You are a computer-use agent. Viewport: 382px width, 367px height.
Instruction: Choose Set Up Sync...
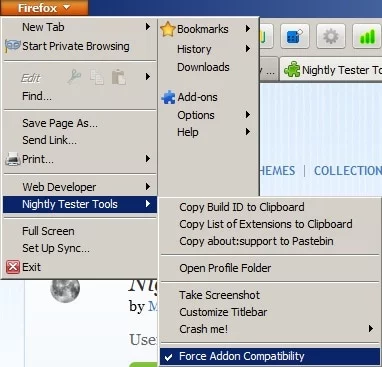pos(79,248)
